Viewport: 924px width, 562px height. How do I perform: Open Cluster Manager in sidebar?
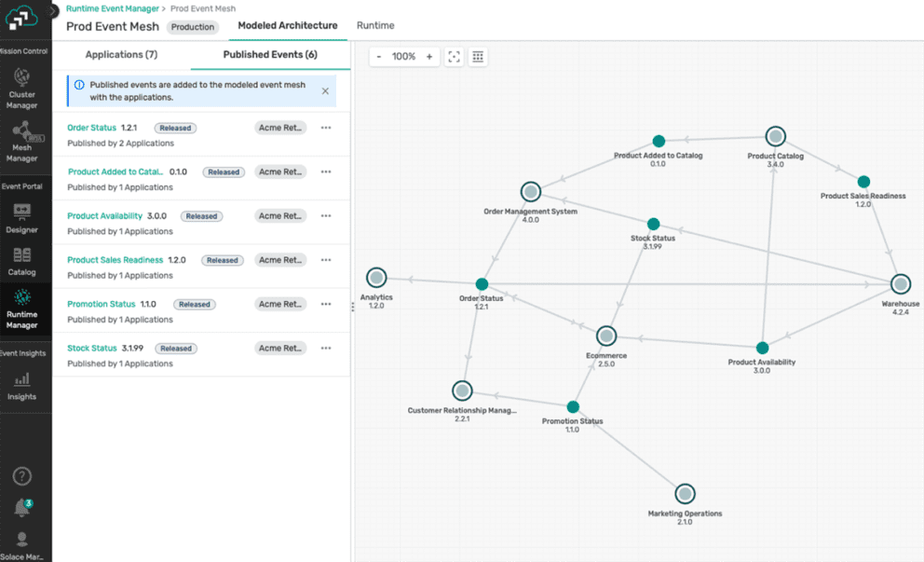point(21,88)
